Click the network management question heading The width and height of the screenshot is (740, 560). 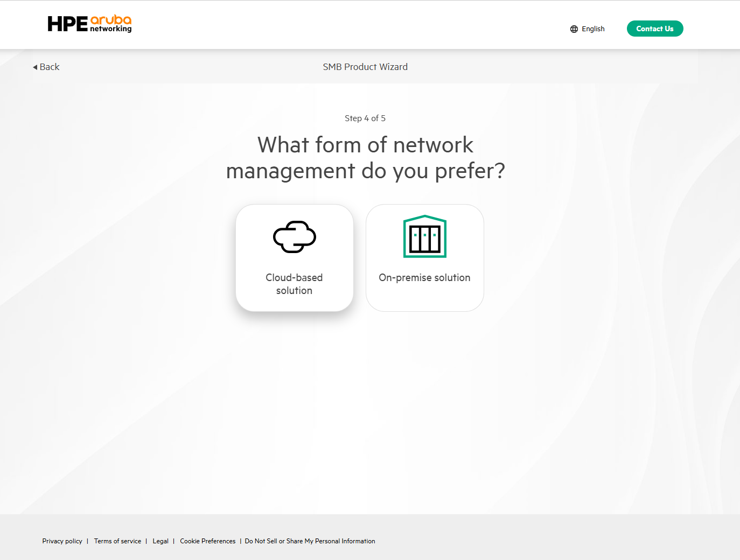365,158
